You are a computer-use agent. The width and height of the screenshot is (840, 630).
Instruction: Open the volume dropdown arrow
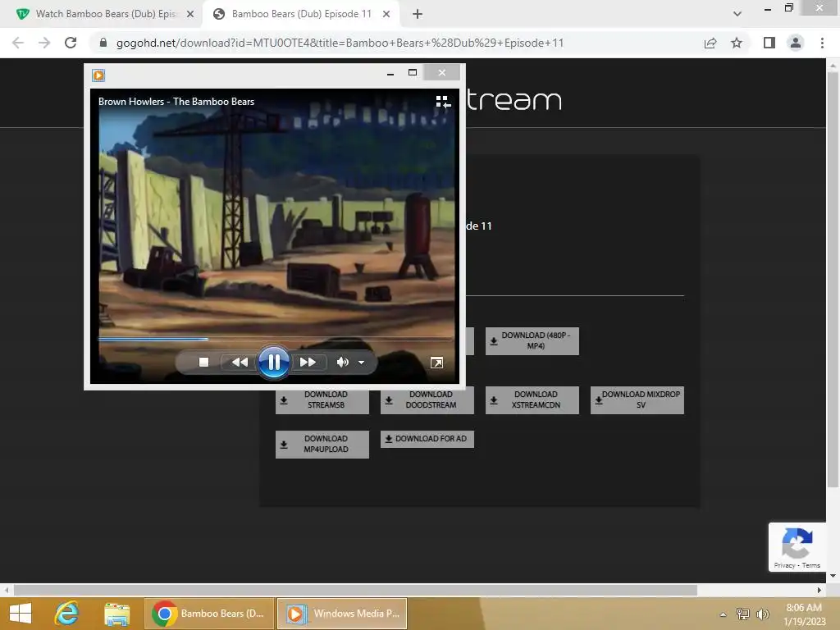362,363
